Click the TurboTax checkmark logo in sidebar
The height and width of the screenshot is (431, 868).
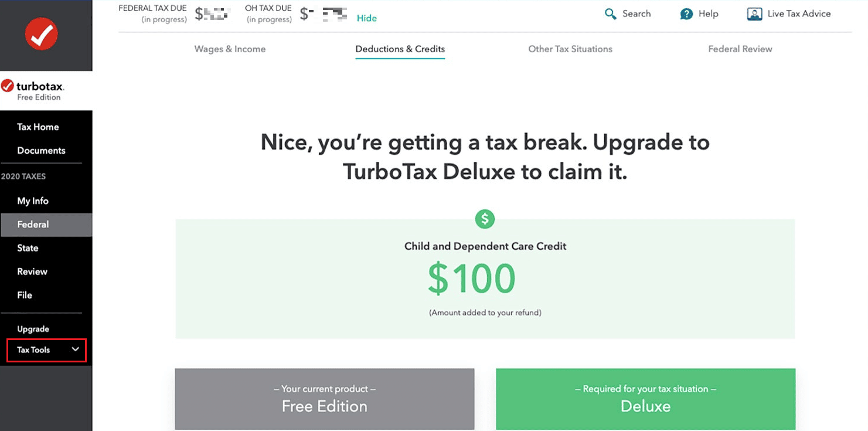click(x=8, y=86)
